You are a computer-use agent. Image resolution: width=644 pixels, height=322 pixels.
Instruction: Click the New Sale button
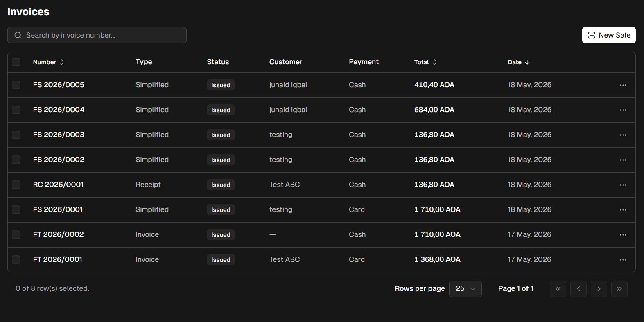pyautogui.click(x=609, y=35)
